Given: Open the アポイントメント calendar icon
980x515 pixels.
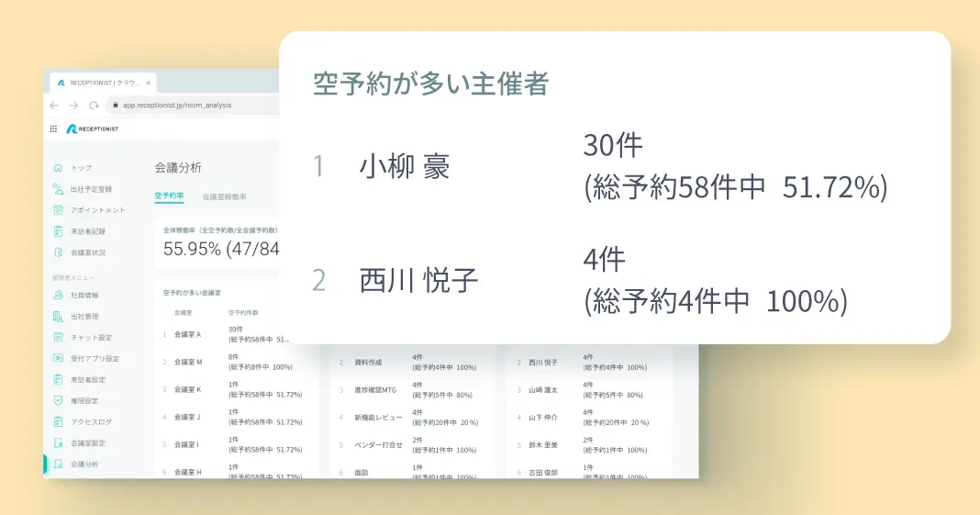Looking at the screenshot, I should [58, 210].
